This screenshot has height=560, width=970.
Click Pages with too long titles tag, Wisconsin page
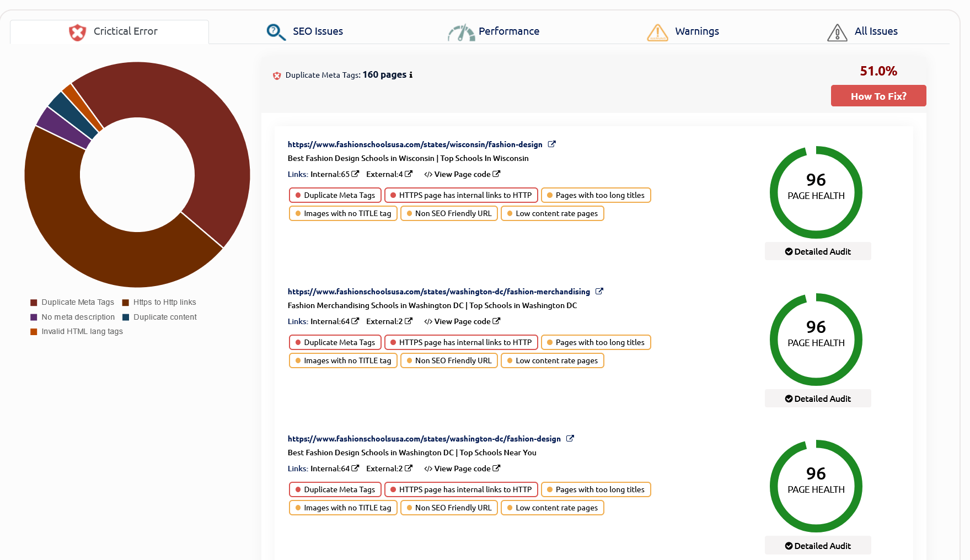[x=596, y=195]
